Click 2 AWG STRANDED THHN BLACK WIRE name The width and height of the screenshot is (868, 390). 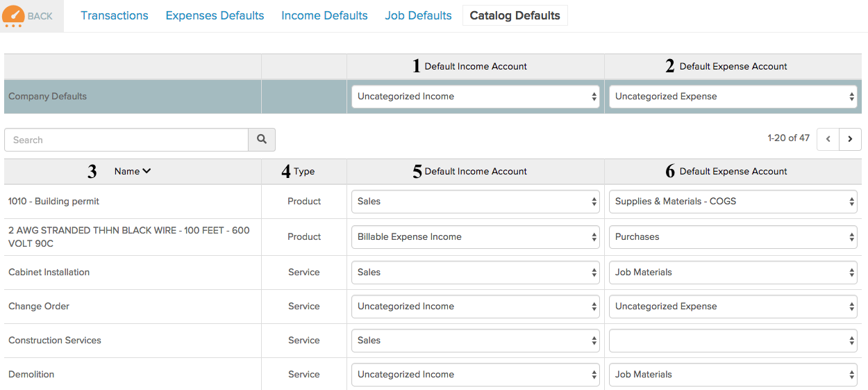coord(129,237)
